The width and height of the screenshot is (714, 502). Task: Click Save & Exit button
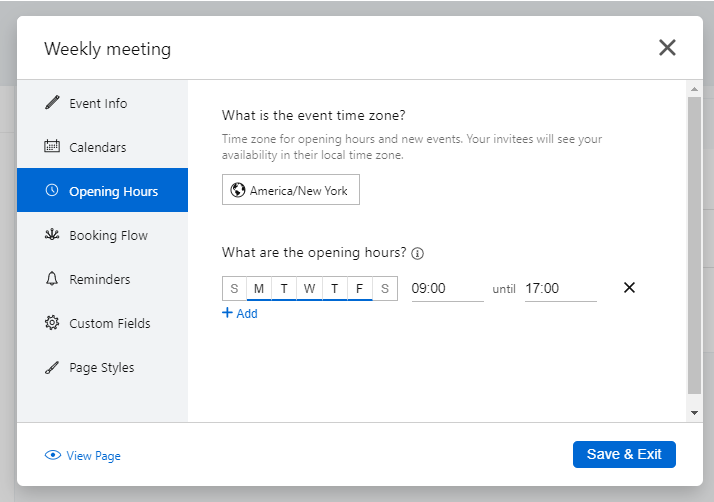[623, 454]
